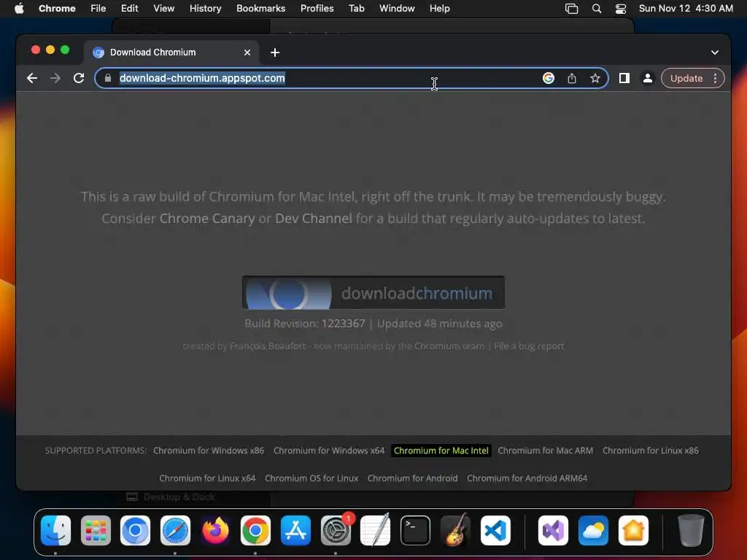Open Control Center in menu bar
Image resolution: width=747 pixels, height=560 pixels.
[x=621, y=9]
